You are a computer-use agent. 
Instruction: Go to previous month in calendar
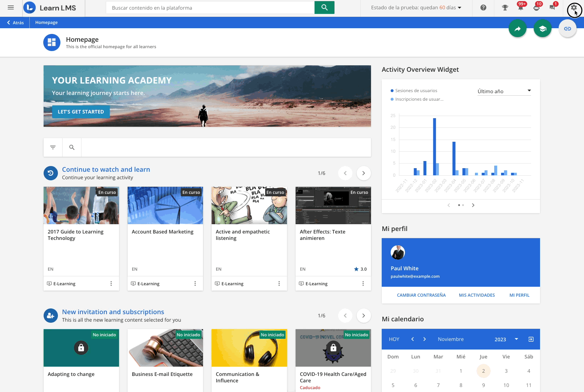412,339
